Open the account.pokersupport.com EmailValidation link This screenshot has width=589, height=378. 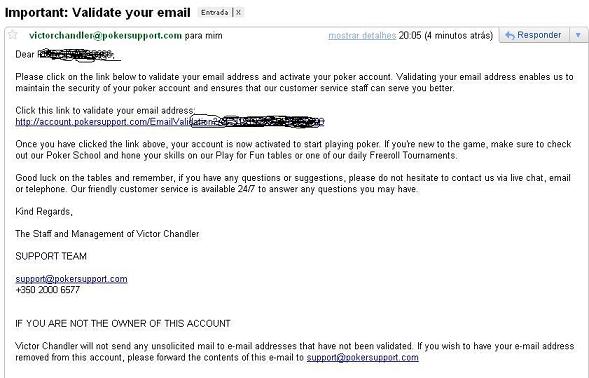(169, 122)
